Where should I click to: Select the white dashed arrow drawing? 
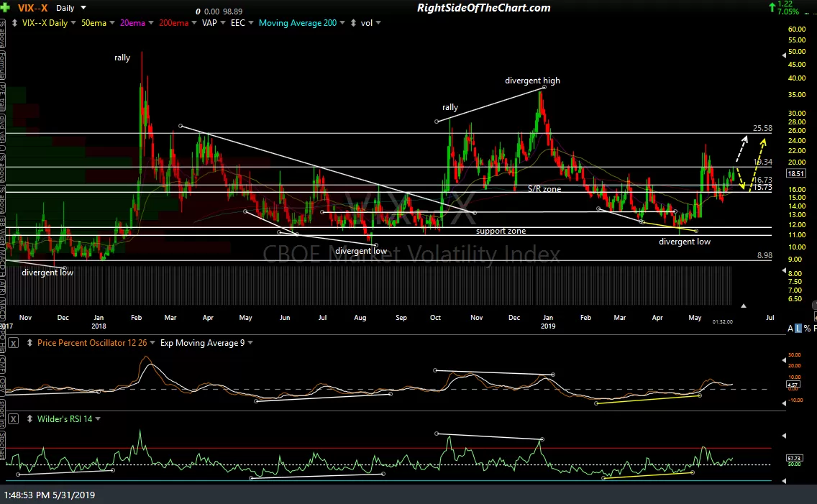(741, 150)
